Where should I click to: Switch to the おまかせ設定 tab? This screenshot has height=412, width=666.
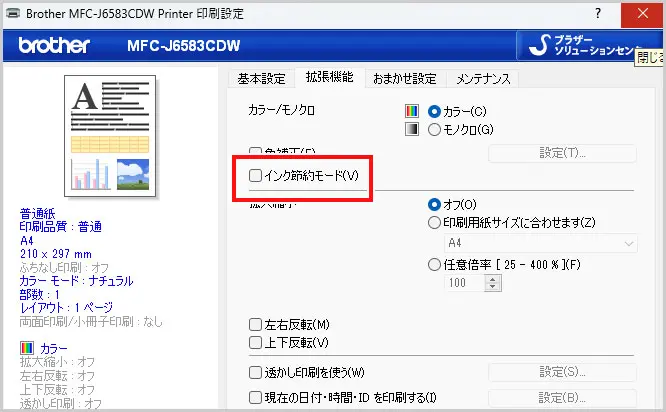click(x=405, y=79)
